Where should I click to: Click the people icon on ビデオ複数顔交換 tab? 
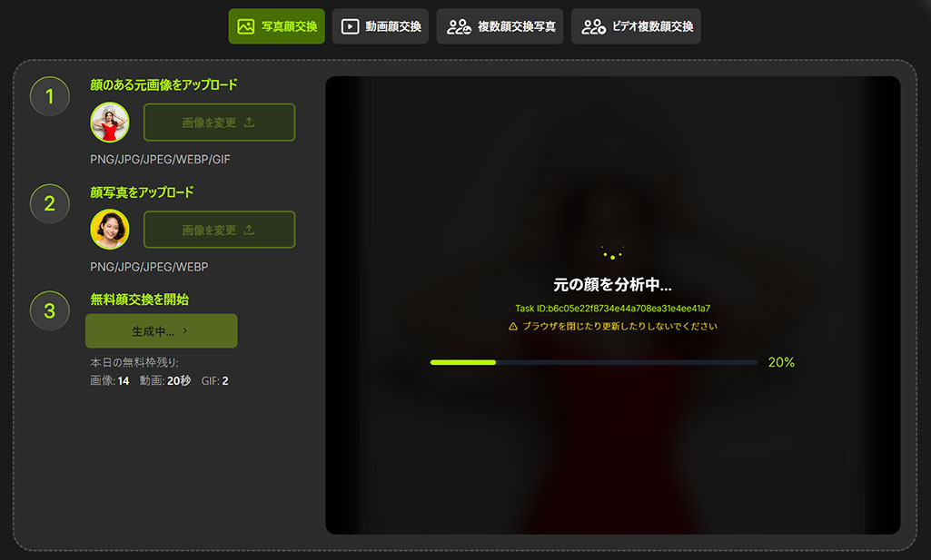[x=594, y=26]
